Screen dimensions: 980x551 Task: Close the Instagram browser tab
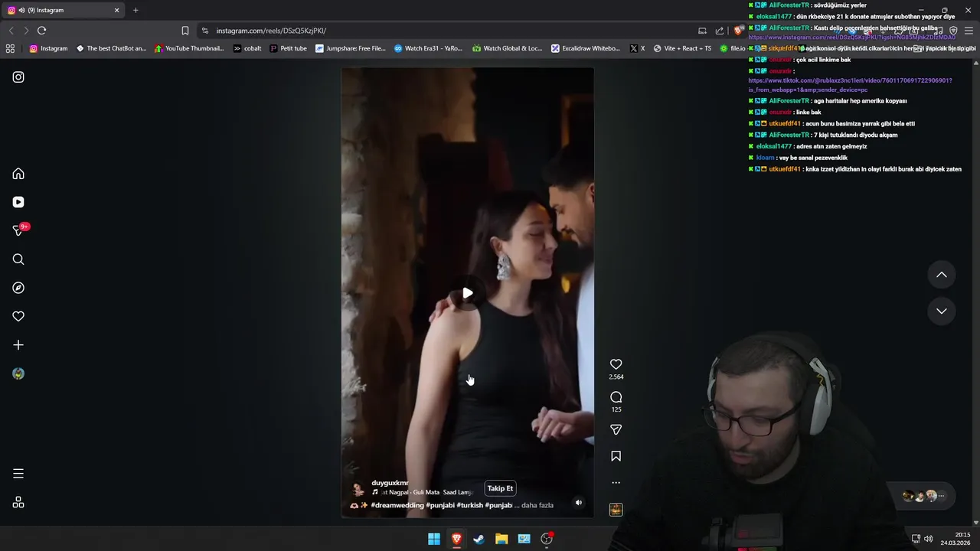pyautogui.click(x=116, y=10)
